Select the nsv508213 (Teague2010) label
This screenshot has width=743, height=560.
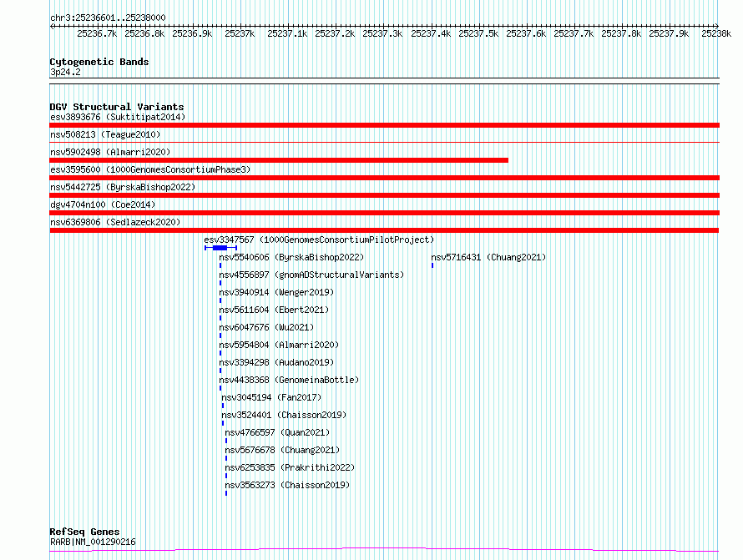(x=105, y=134)
